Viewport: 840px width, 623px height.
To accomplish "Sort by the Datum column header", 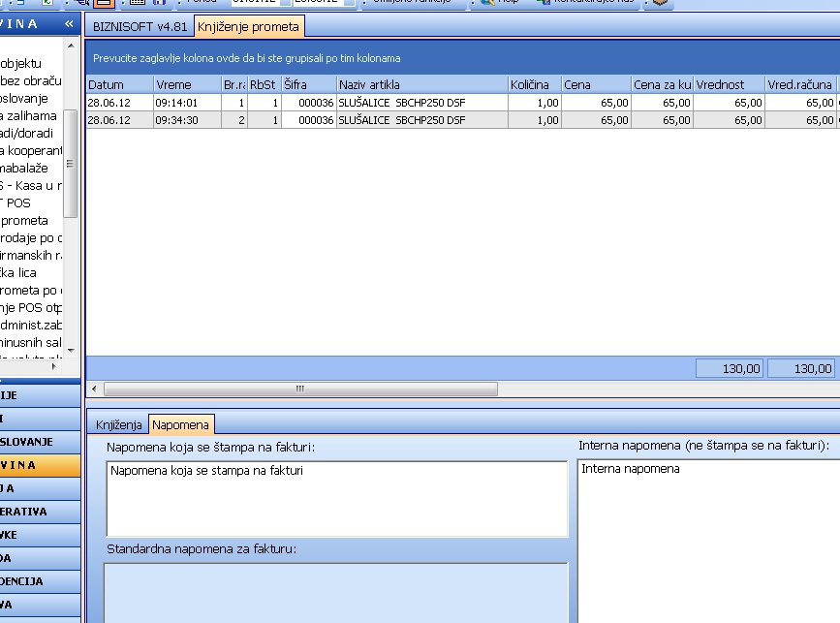I will [x=118, y=85].
